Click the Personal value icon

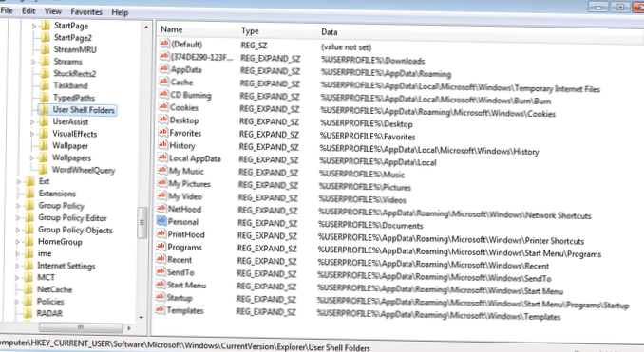pos(161,221)
